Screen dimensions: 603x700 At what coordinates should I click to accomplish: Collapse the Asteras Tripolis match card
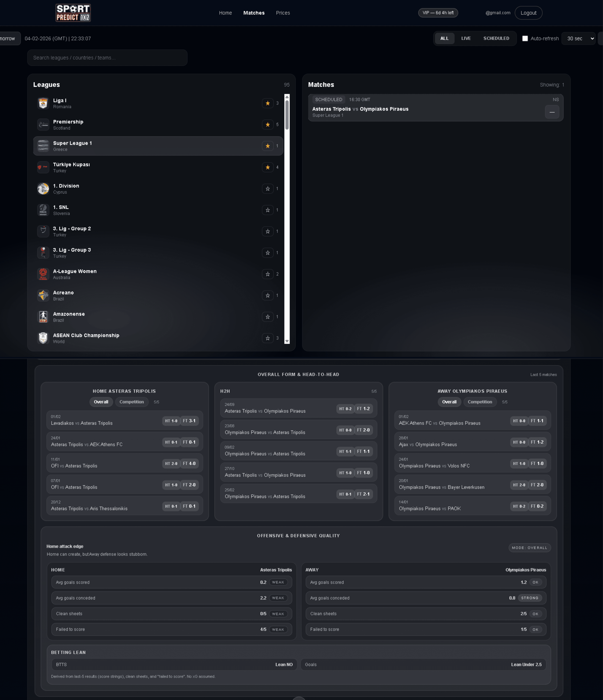point(552,112)
